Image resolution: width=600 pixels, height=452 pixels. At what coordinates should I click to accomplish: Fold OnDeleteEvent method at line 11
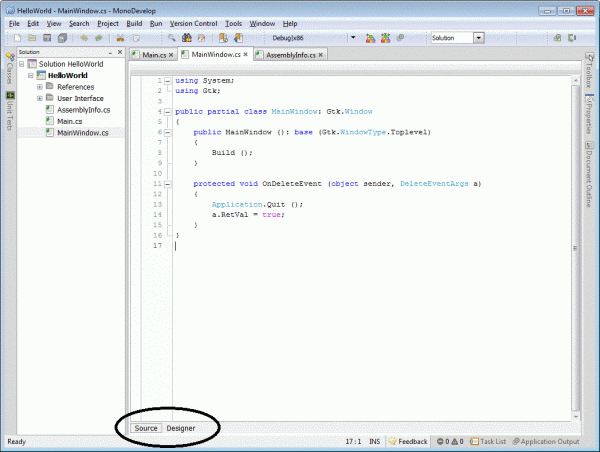(x=168, y=184)
